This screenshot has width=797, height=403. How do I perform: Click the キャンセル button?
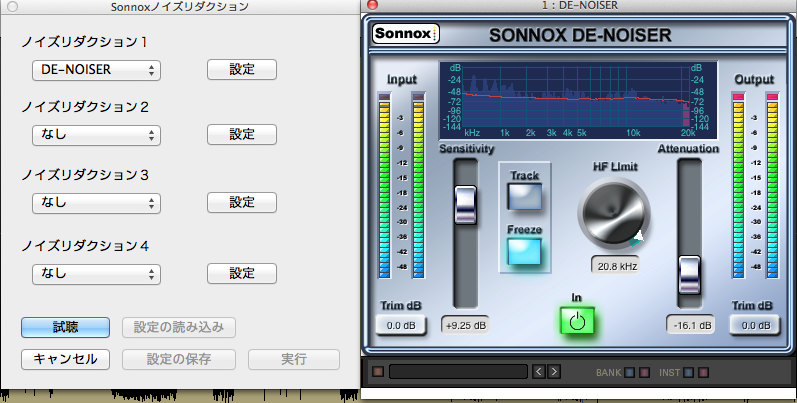click(x=66, y=359)
